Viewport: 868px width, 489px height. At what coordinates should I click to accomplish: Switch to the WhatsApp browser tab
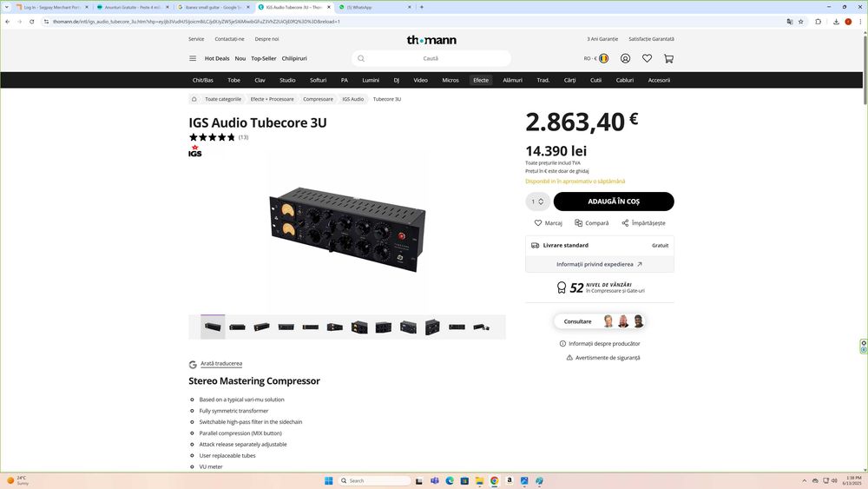coord(374,7)
